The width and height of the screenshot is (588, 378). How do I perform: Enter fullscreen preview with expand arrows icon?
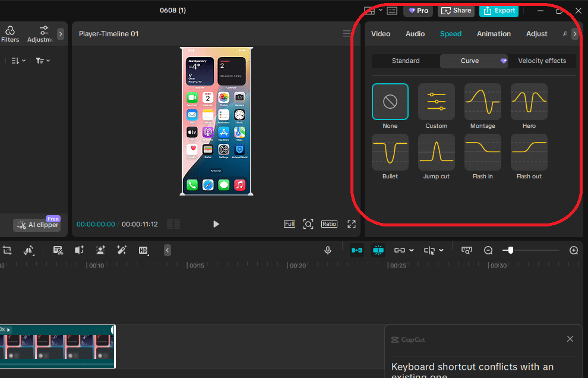pyautogui.click(x=352, y=224)
